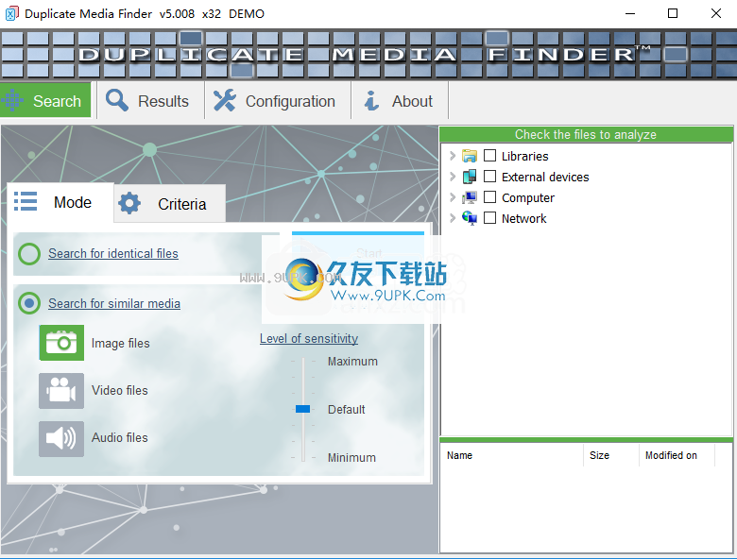Expand the Network tree node
The height and width of the screenshot is (560, 737).
point(453,218)
